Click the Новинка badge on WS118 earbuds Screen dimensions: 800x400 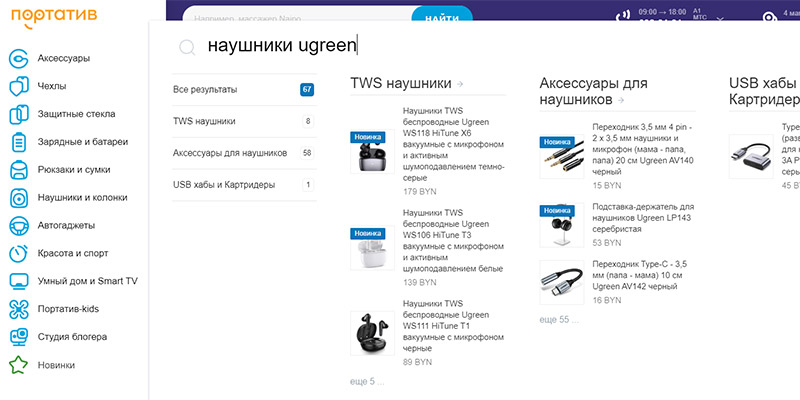(368, 137)
